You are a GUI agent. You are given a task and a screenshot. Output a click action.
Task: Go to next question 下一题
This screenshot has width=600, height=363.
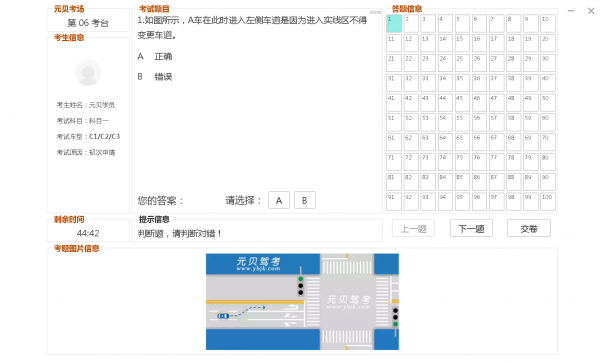pyautogui.click(x=471, y=228)
